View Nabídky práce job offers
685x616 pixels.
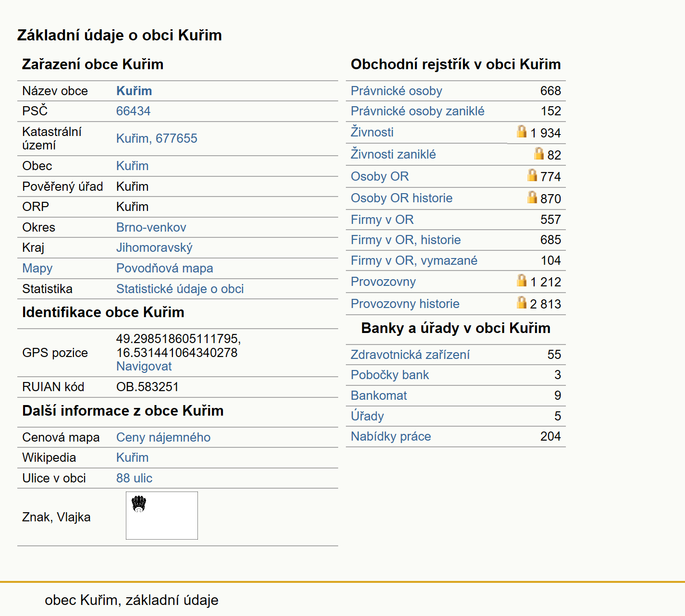coord(391,436)
